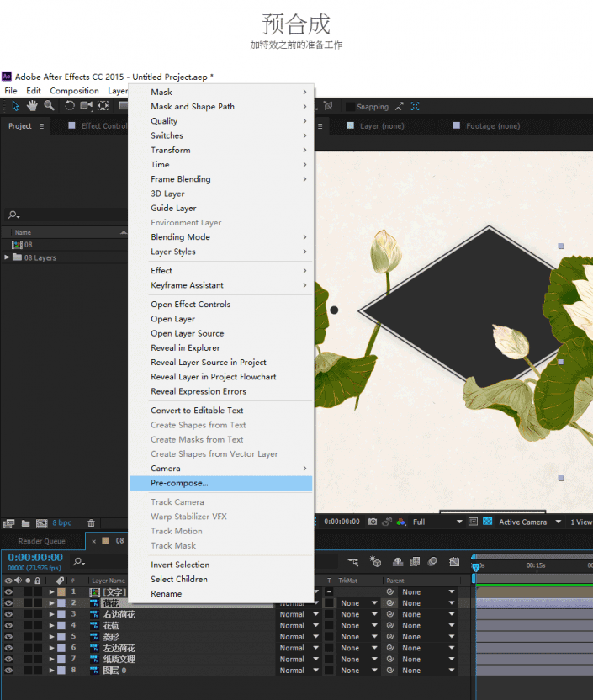This screenshot has height=700, width=593.
Task: Take a snapshot with the camera icon
Action: 372,522
